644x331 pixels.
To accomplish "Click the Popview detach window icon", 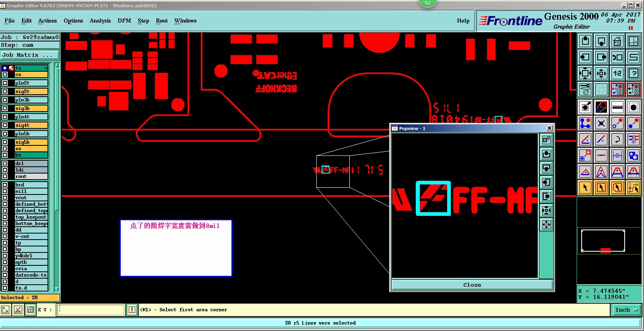I will (x=546, y=140).
